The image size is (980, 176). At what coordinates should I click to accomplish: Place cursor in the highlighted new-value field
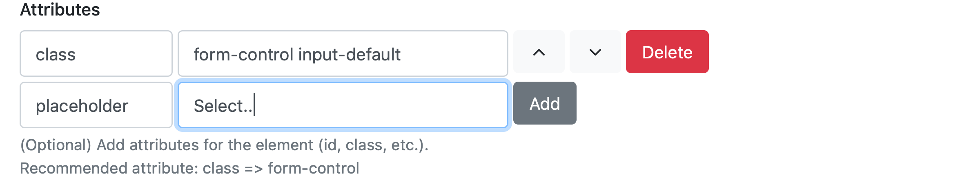pyautogui.click(x=343, y=105)
